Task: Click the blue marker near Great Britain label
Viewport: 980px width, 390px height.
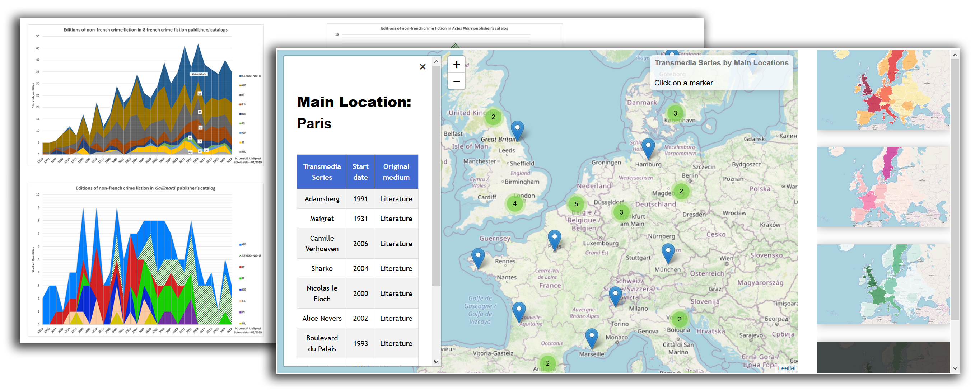Action: click(x=517, y=130)
